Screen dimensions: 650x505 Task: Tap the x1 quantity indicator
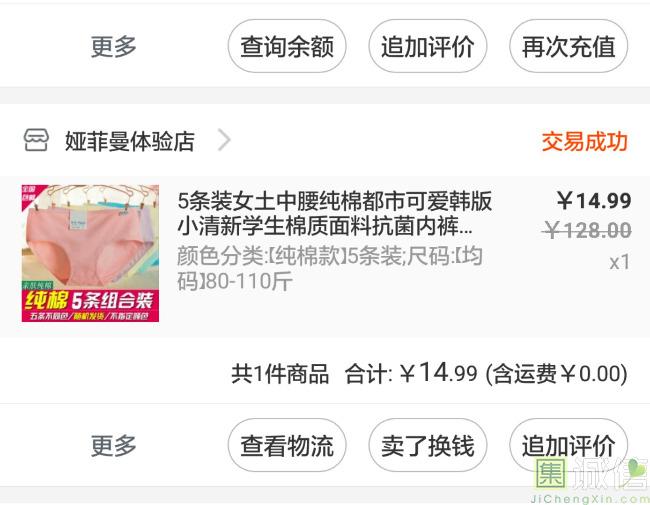click(x=620, y=262)
